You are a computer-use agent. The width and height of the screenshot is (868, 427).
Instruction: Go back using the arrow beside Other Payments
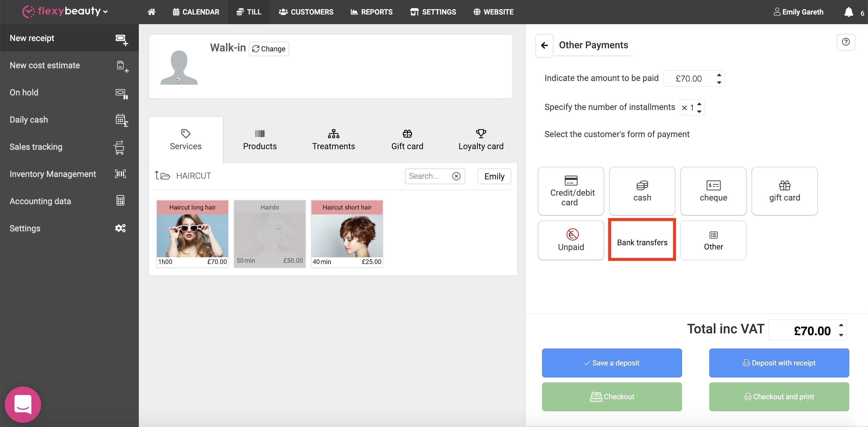[544, 46]
